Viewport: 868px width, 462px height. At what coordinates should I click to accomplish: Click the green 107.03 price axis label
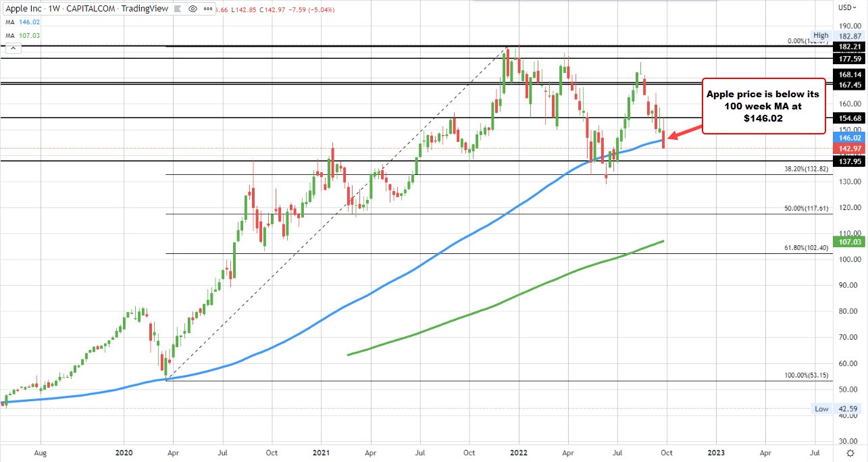(848, 241)
